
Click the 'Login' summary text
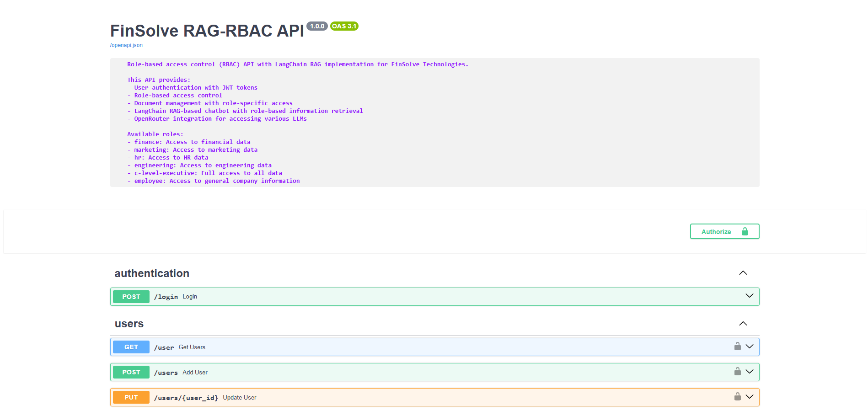click(190, 297)
